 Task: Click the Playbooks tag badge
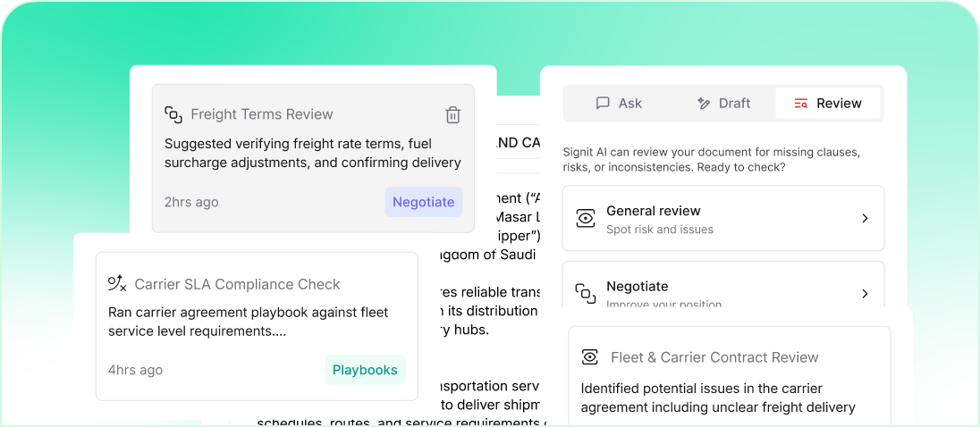(365, 370)
